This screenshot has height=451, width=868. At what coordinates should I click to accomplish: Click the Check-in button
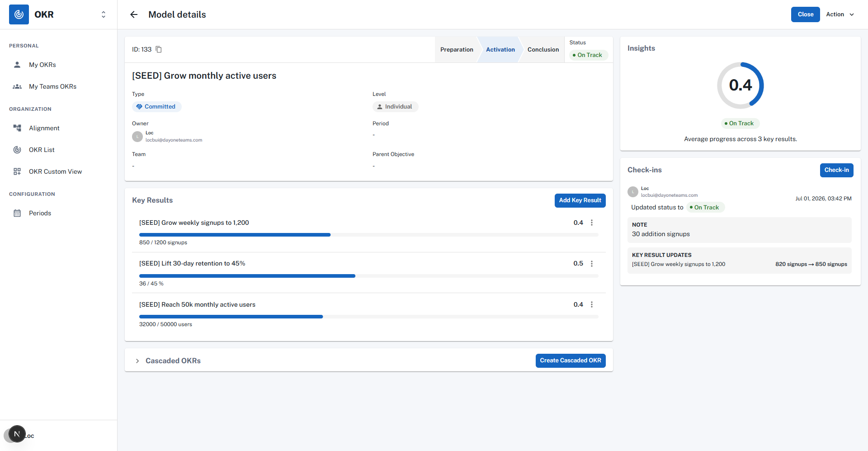pos(836,170)
